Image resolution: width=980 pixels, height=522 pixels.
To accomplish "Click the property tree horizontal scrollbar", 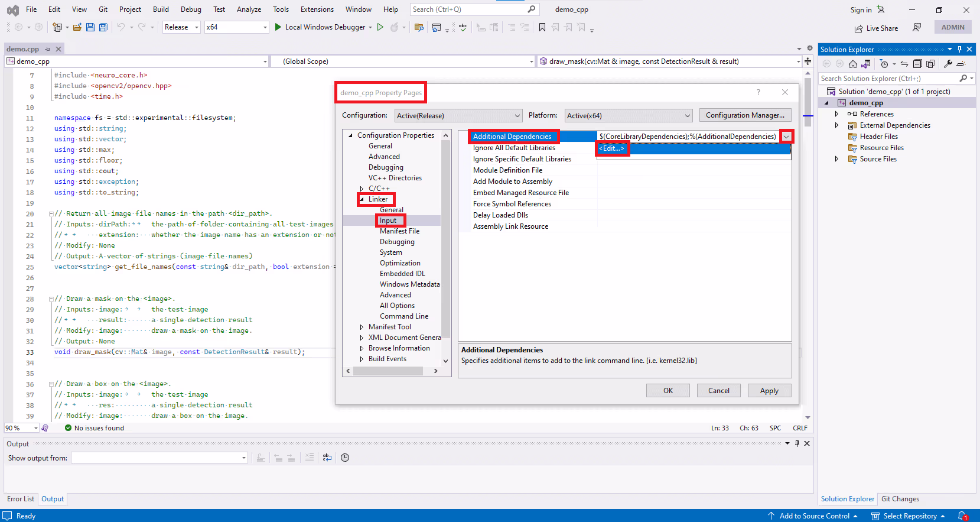I will click(x=388, y=371).
